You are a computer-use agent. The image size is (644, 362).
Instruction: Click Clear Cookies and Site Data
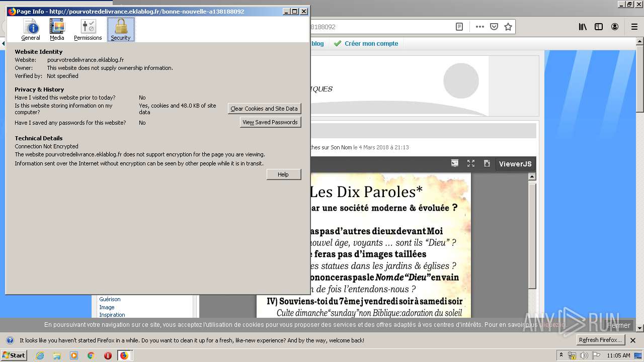[x=264, y=109]
